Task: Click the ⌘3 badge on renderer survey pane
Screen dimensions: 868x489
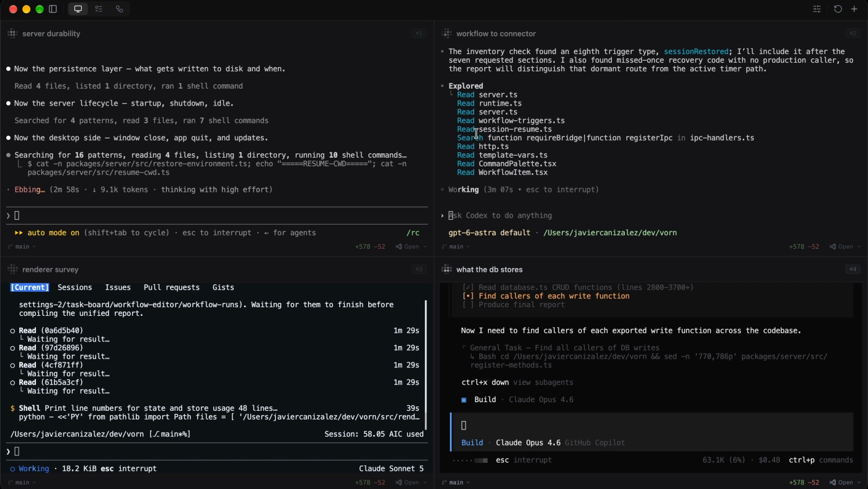Action: tap(419, 269)
